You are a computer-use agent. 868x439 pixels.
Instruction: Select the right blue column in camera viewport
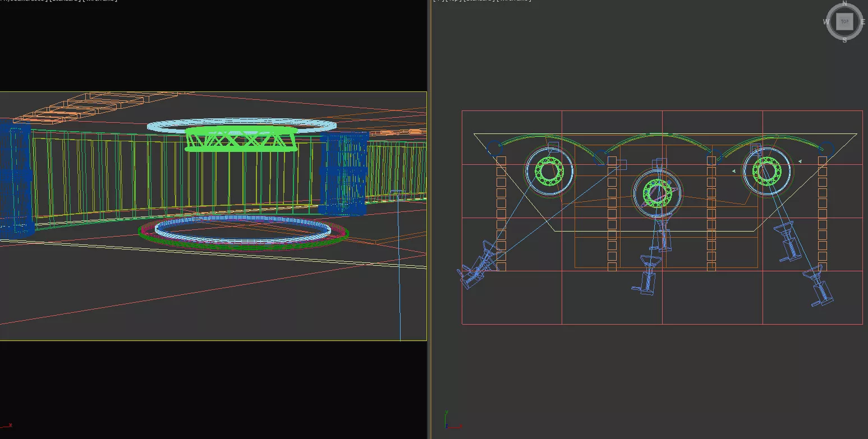pos(343,174)
